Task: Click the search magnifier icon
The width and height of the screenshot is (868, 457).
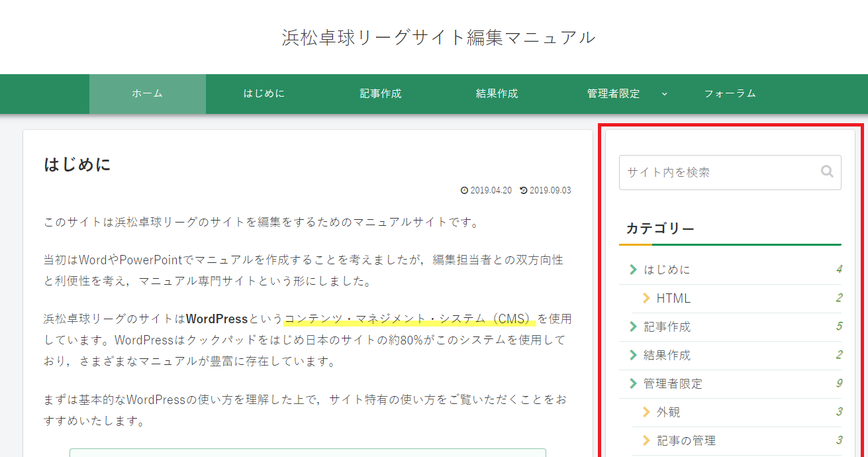Action: click(827, 172)
